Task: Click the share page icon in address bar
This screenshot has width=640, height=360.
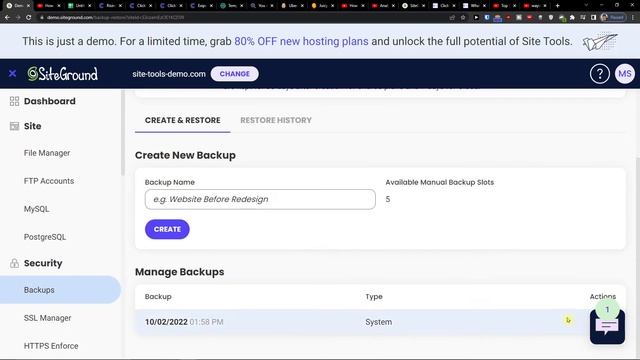Action: [452, 18]
